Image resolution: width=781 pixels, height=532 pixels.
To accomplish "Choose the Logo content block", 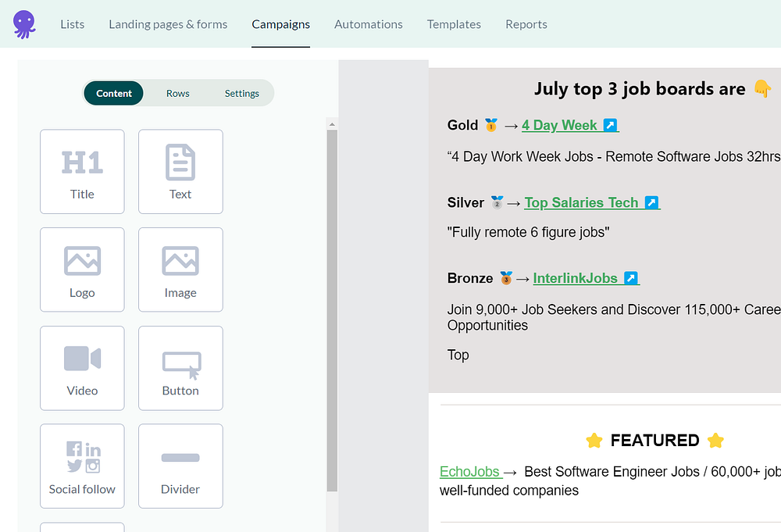I will [x=82, y=270].
